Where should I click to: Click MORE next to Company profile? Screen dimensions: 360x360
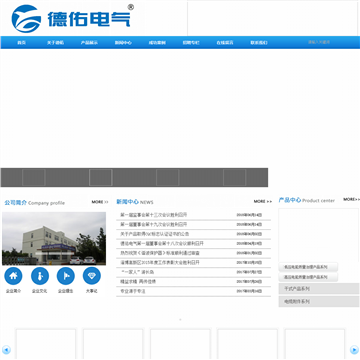tap(100, 202)
